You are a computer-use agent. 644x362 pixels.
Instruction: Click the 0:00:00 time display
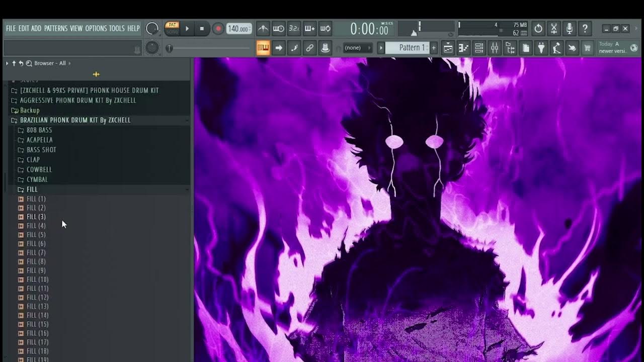click(x=369, y=29)
